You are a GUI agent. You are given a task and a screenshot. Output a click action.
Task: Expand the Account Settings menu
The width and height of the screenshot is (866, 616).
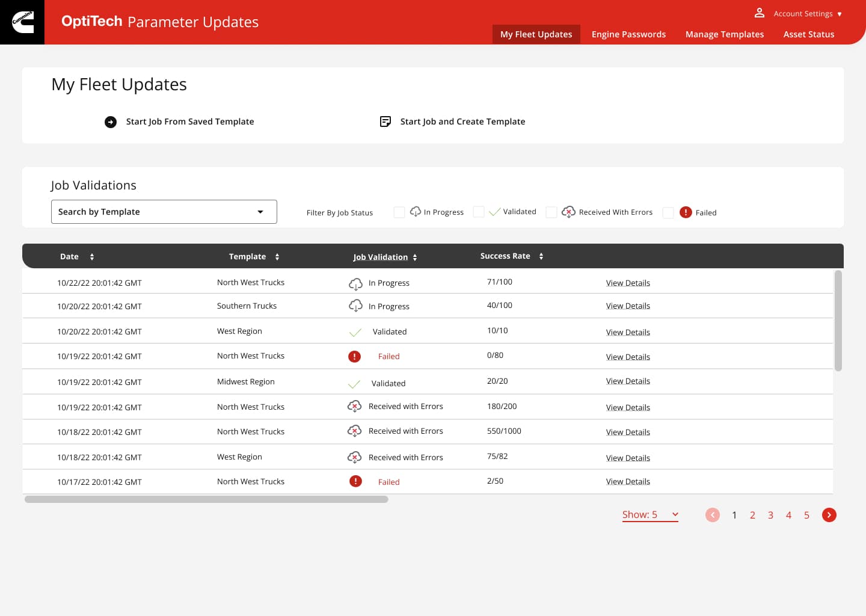(808, 14)
